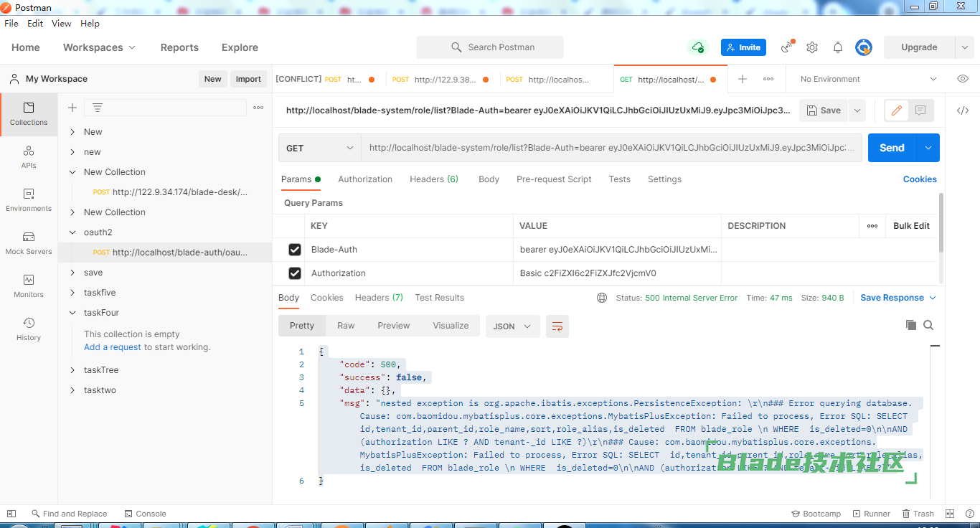Open the capture requests satellite icon
The width and height of the screenshot is (980, 528).
pos(787,47)
